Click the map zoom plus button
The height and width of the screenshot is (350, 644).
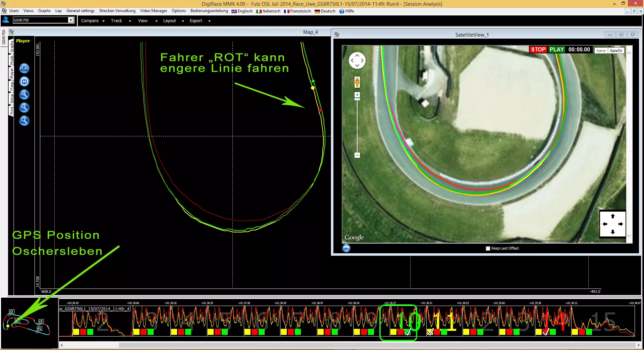[x=357, y=95]
